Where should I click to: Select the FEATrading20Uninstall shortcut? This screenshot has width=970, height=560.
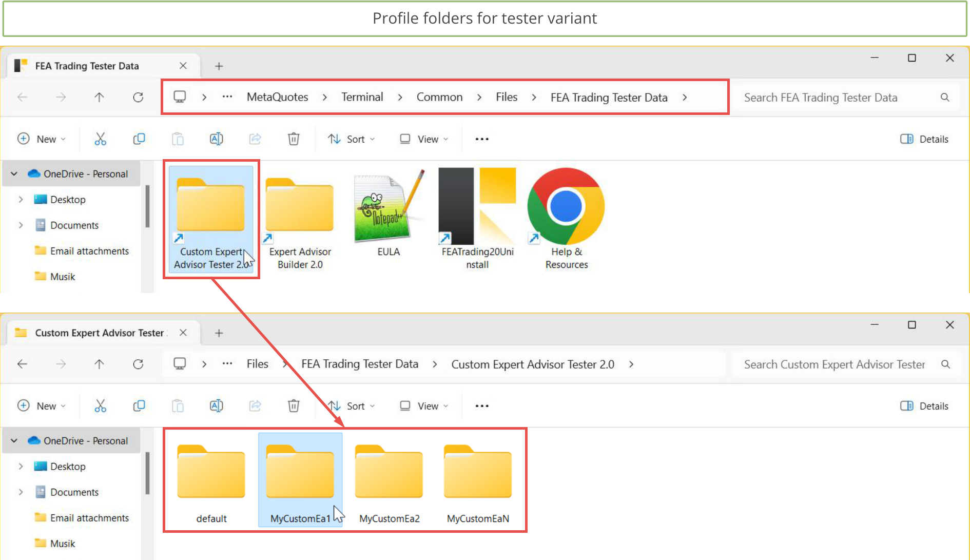coord(477,219)
